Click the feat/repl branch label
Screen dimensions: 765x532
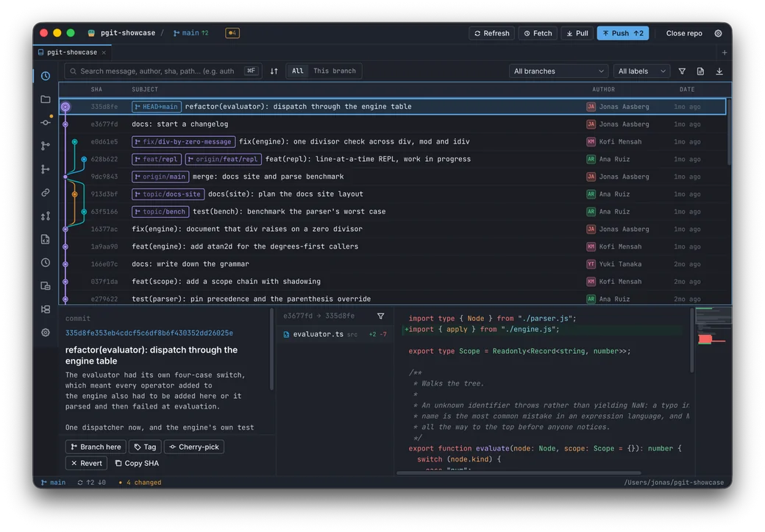tap(156, 159)
